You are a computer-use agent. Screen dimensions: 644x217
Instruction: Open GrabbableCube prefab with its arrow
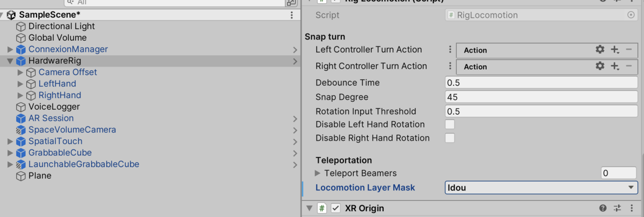(x=295, y=153)
